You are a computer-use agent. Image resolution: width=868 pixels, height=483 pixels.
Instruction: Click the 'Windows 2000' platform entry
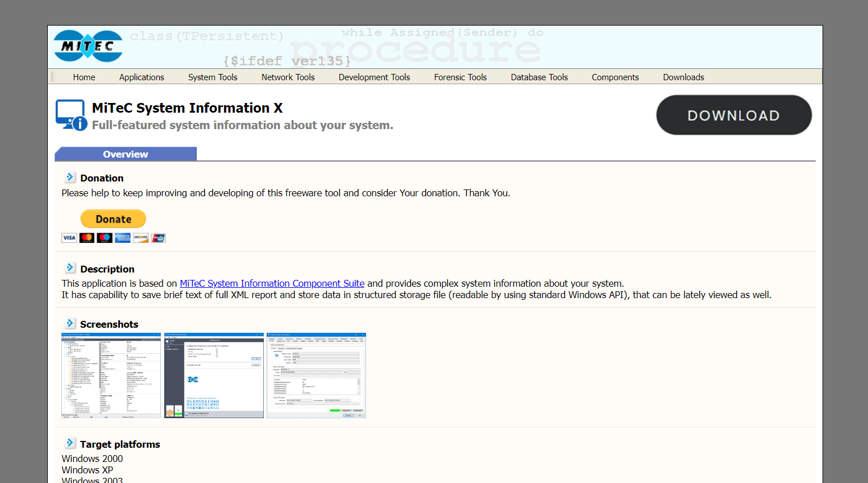point(92,459)
